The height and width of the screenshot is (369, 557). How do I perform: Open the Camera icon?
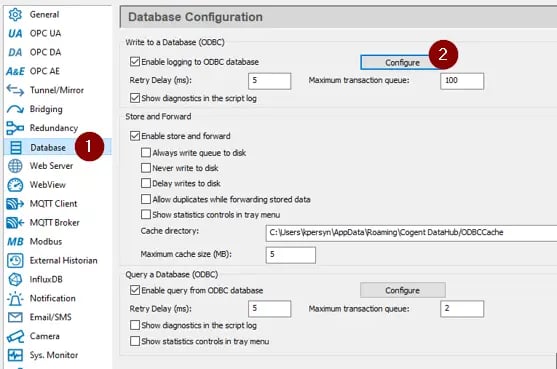point(15,336)
